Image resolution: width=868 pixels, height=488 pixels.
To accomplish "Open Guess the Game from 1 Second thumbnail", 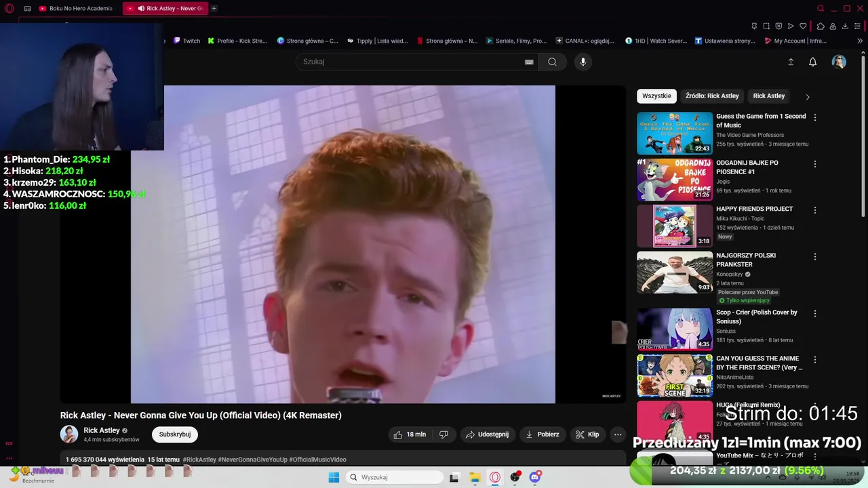I will pos(675,133).
